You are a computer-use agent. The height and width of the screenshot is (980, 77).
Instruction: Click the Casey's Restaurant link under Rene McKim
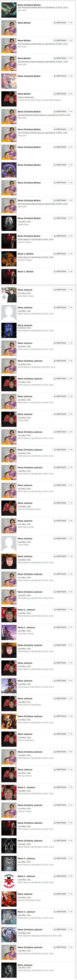[x=26, y=97]
